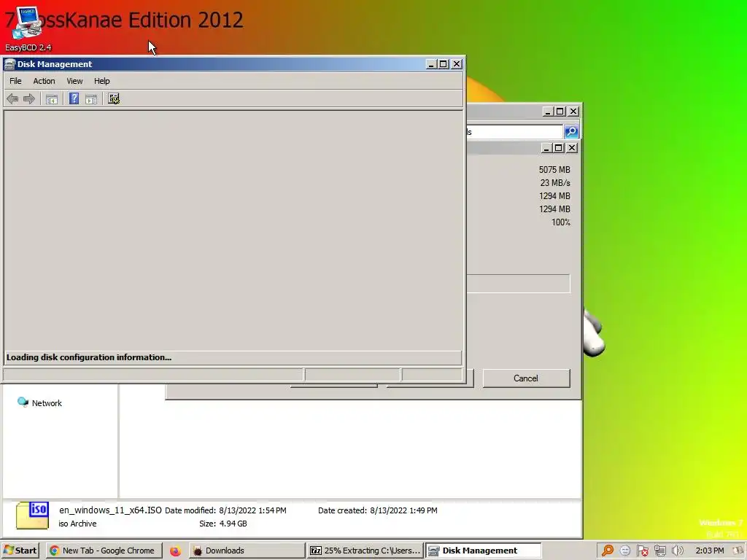Click the volume speaker tray icon
The width and height of the screenshot is (747, 560).
678,551
